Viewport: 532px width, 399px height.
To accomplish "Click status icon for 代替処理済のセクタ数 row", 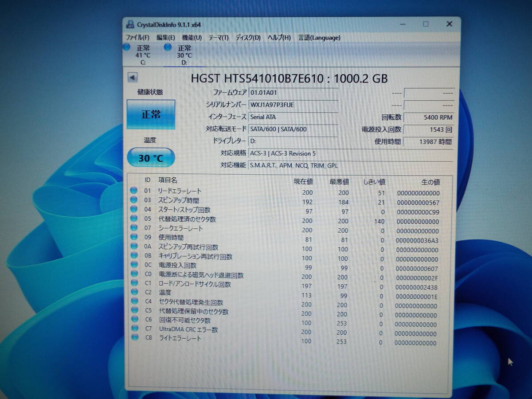I will click(x=134, y=219).
